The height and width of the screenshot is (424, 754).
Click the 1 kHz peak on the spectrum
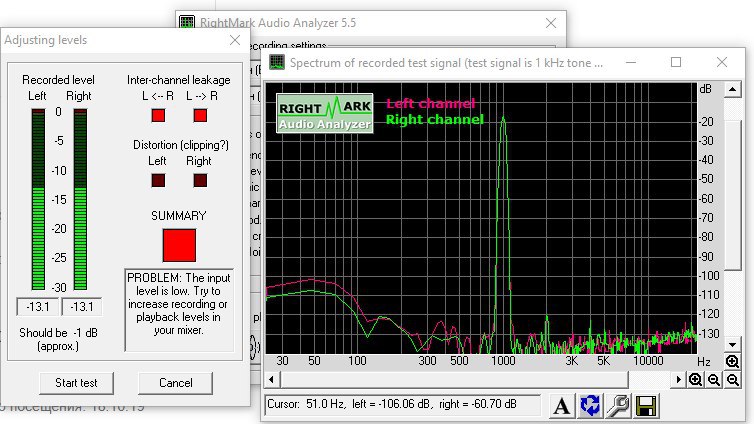tap(503, 120)
